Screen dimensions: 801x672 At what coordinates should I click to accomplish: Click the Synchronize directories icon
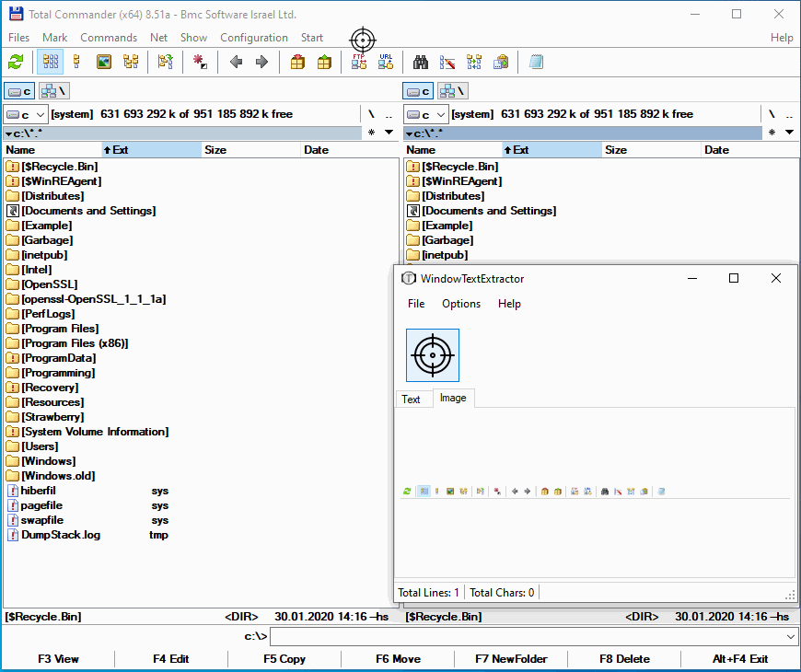pyautogui.click(x=473, y=63)
